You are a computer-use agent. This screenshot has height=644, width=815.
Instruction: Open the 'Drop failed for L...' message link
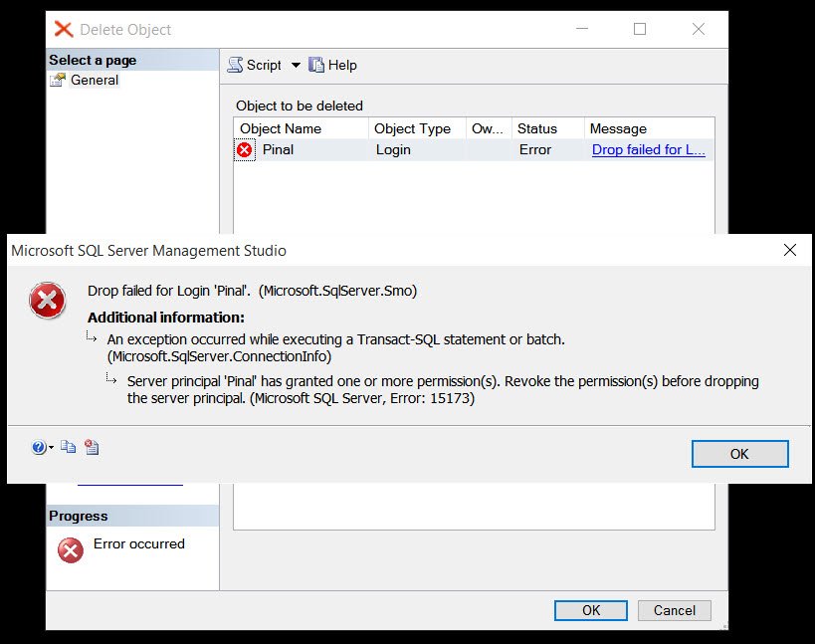click(648, 149)
